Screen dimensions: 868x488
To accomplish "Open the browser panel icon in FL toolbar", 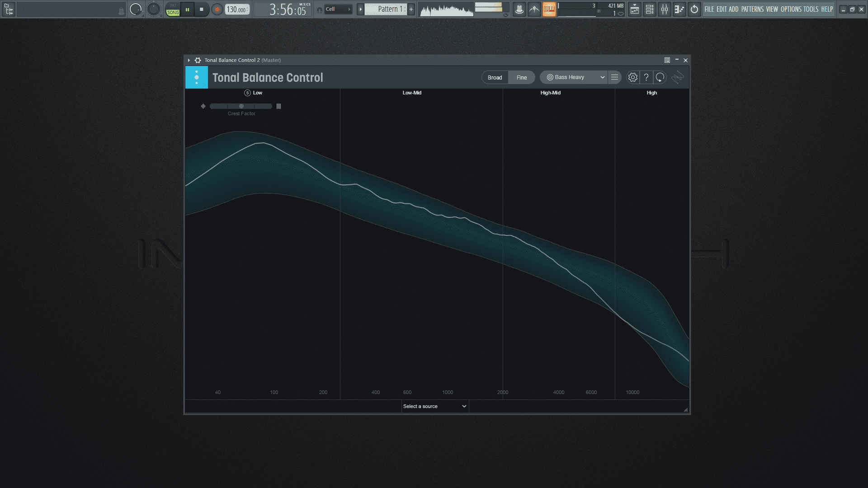I will (9, 9).
